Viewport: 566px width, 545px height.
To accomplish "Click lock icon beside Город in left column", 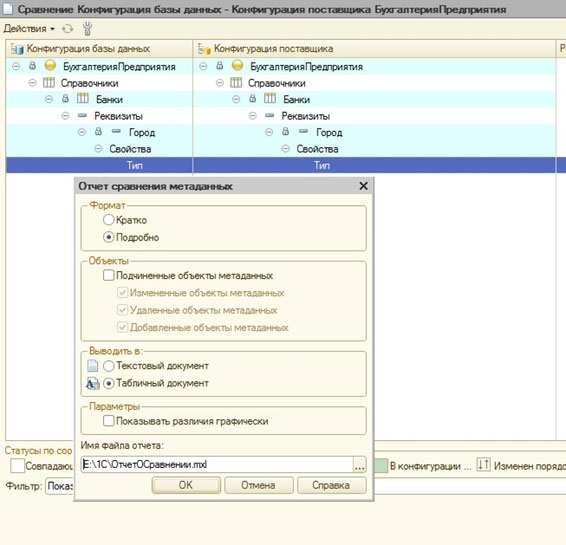I will (x=98, y=131).
